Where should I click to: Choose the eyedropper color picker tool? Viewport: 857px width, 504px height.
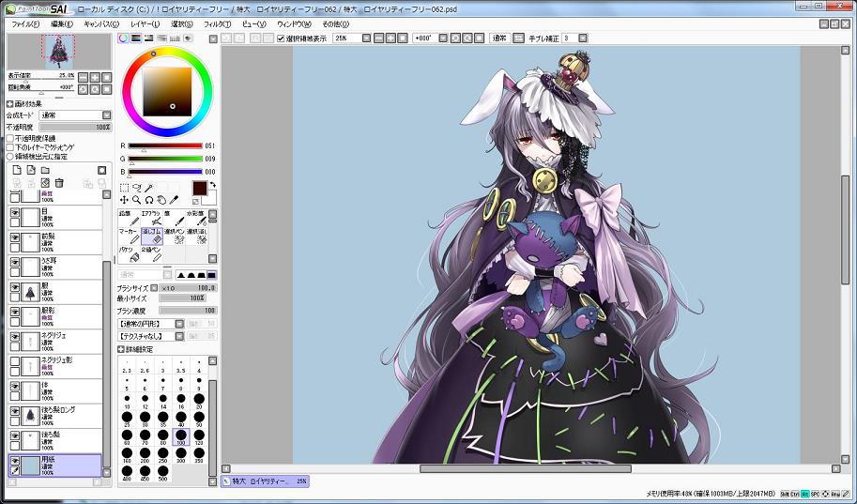pos(174,200)
